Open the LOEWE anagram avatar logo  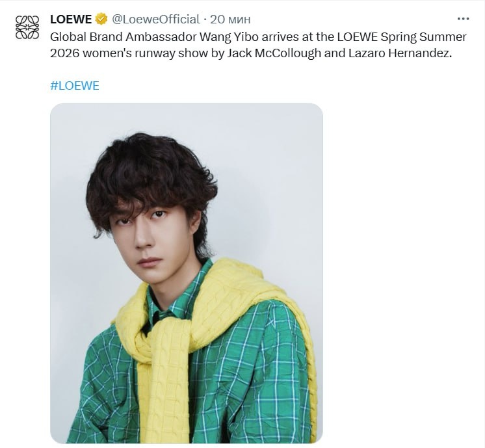point(27,27)
